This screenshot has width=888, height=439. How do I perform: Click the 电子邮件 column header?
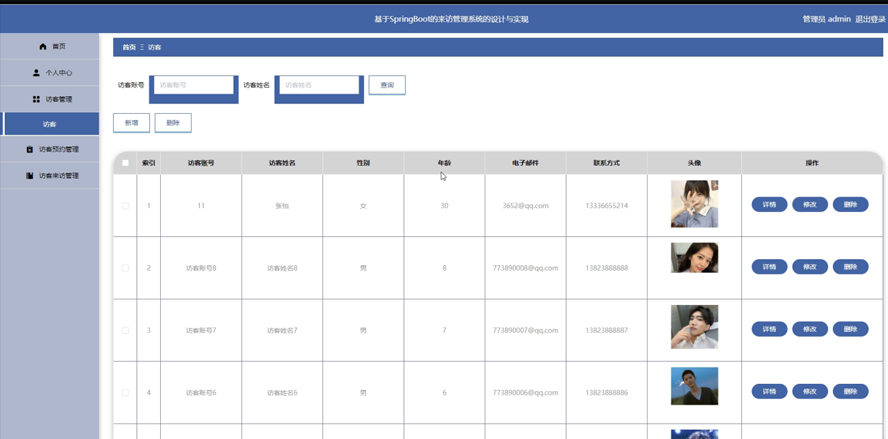[525, 163]
